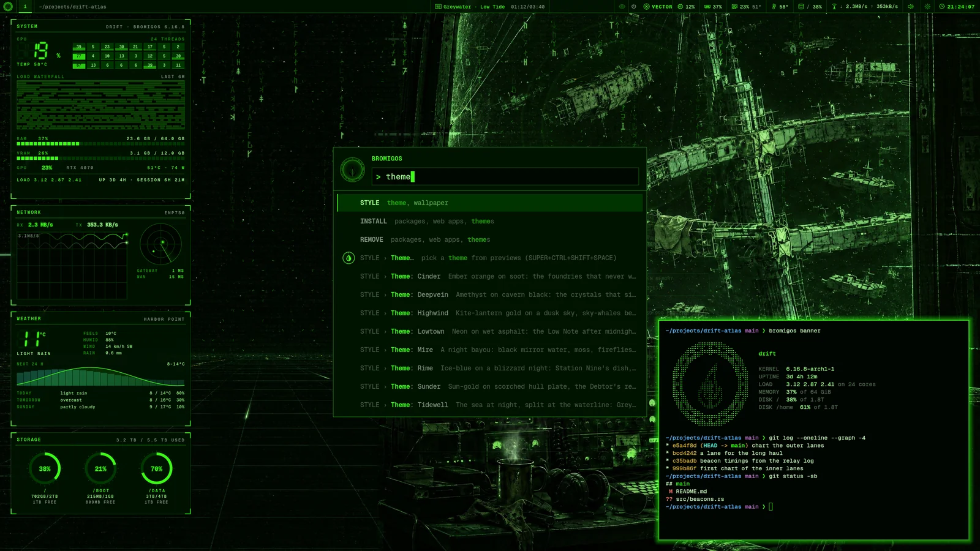This screenshot has width=980, height=551.
Task: Click the round Bromigos emblem in the launcher
Action: (x=352, y=170)
